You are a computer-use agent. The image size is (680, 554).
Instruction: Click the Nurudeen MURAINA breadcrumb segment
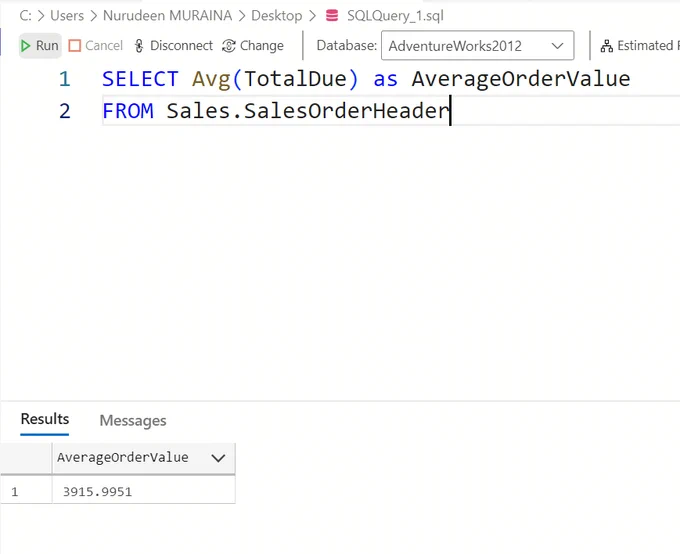[x=167, y=16]
